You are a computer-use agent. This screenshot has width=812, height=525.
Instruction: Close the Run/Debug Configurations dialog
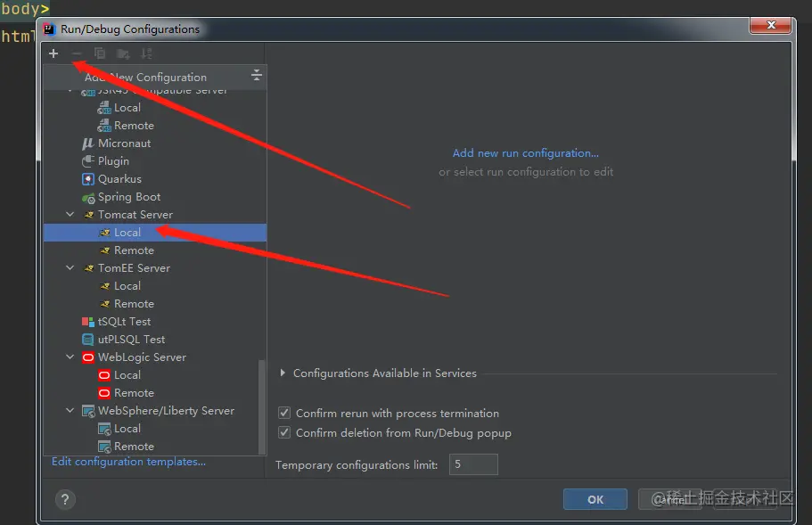tap(771, 25)
